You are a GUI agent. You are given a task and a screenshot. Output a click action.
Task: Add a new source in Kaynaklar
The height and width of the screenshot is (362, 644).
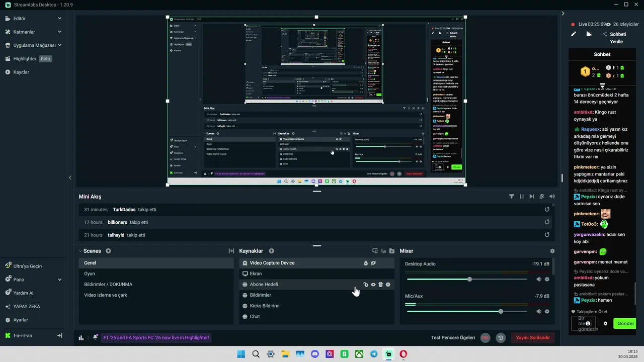coord(271,251)
